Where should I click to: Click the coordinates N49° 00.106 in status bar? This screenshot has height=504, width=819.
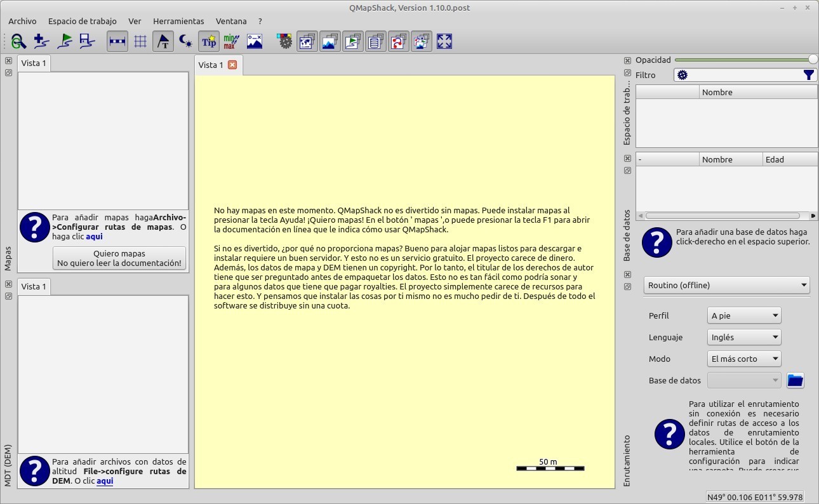point(756,497)
